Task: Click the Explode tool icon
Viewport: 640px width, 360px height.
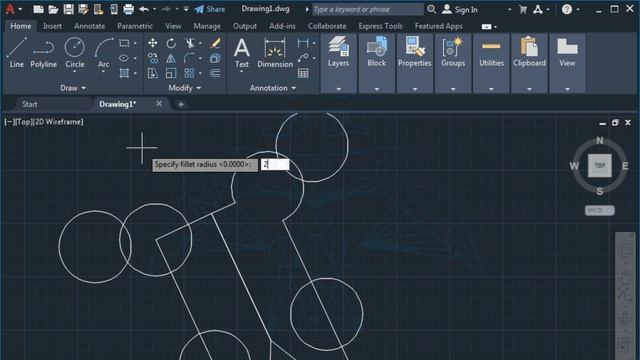Action: 215,58
